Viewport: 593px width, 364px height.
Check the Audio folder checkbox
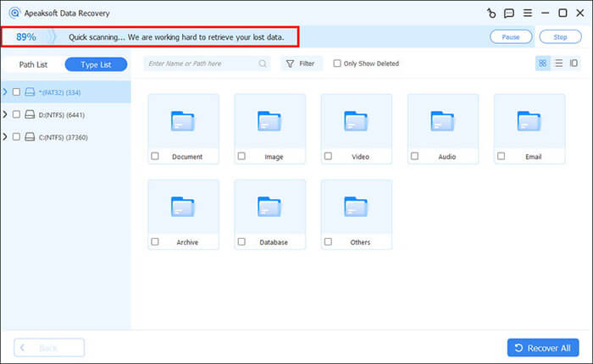415,156
